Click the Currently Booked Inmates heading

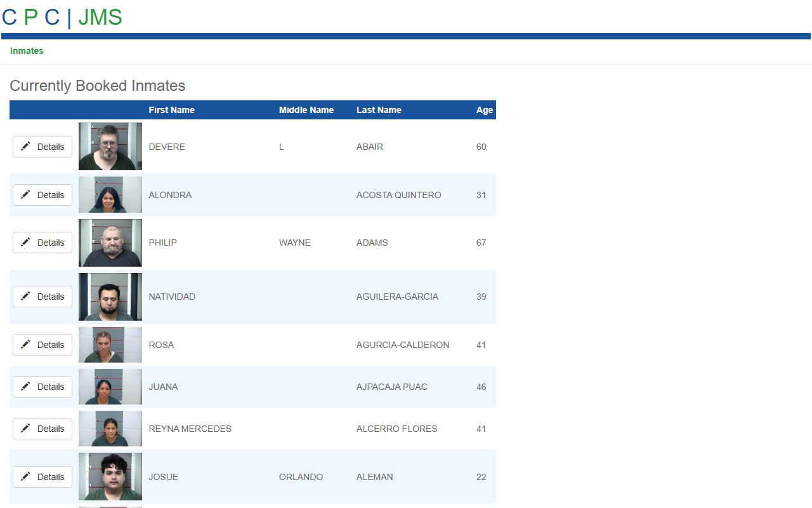(98, 86)
